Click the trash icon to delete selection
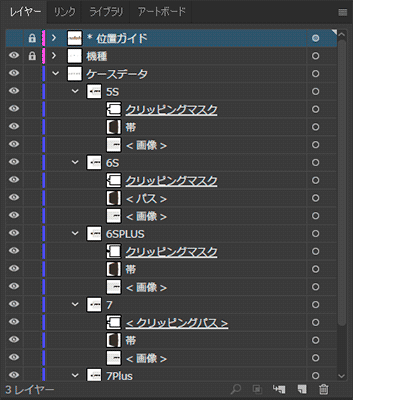The height and width of the screenshot is (400, 400). tap(323, 389)
